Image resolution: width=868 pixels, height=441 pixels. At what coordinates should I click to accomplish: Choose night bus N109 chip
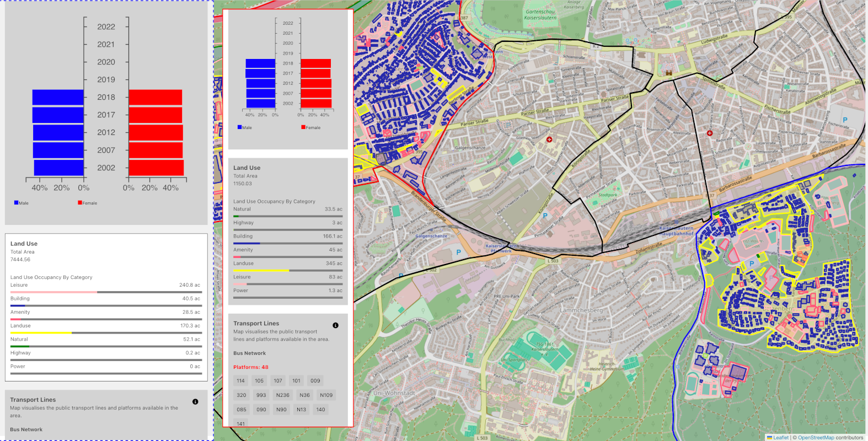[326, 395]
